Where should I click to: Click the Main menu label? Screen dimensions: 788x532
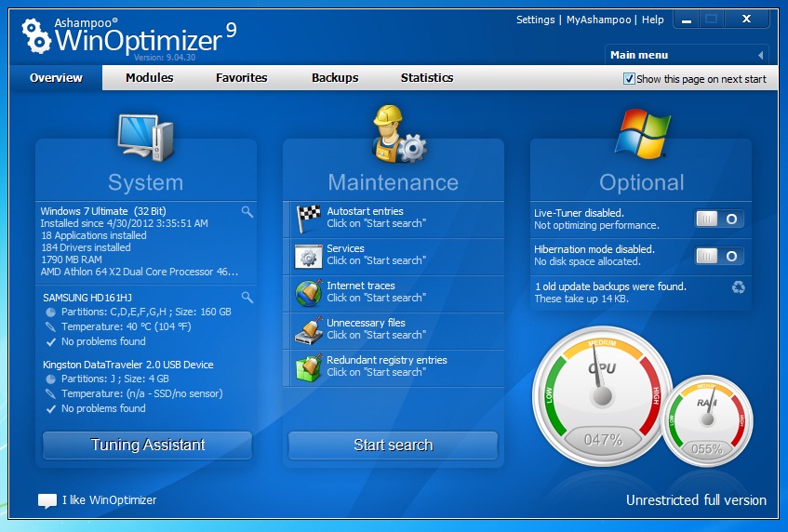tap(639, 55)
